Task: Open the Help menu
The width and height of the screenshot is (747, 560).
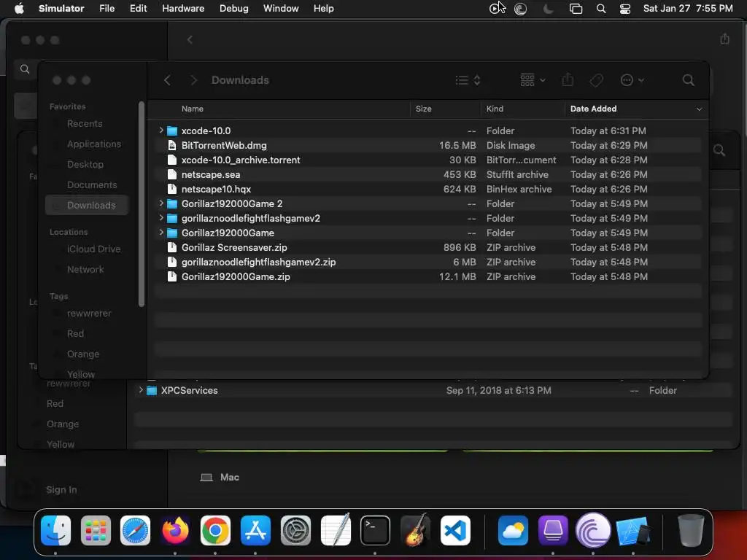Action: point(323,9)
